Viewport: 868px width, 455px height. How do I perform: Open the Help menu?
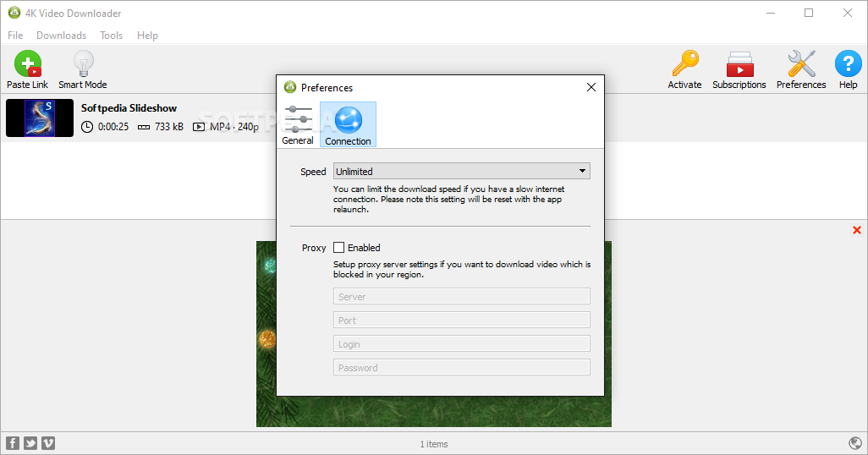(147, 36)
